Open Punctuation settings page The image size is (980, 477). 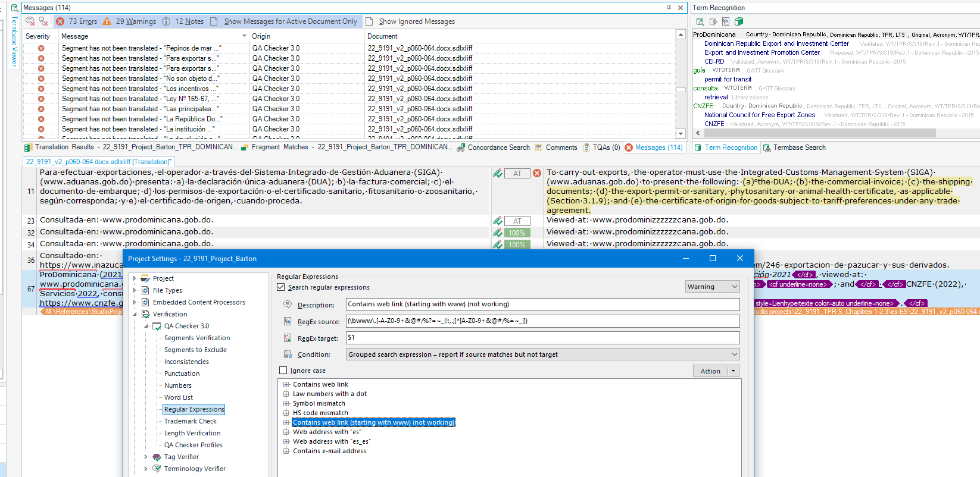point(182,374)
